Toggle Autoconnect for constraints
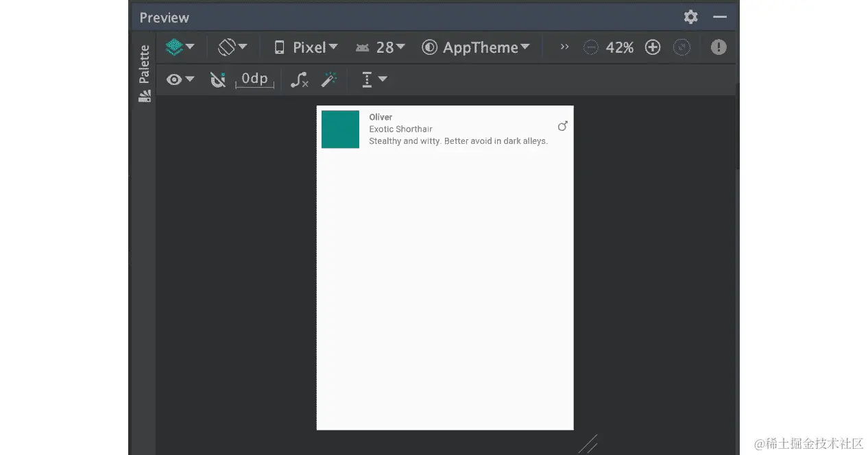868x455 pixels. click(x=217, y=79)
